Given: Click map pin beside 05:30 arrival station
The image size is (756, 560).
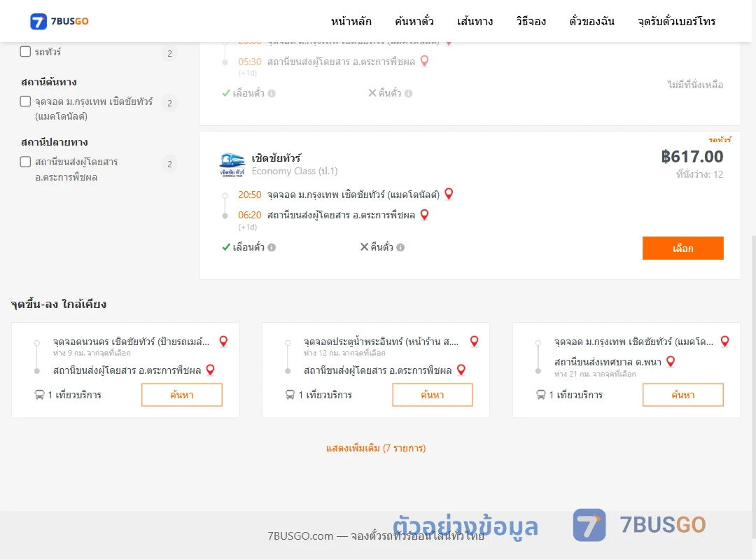Looking at the screenshot, I should point(424,62).
